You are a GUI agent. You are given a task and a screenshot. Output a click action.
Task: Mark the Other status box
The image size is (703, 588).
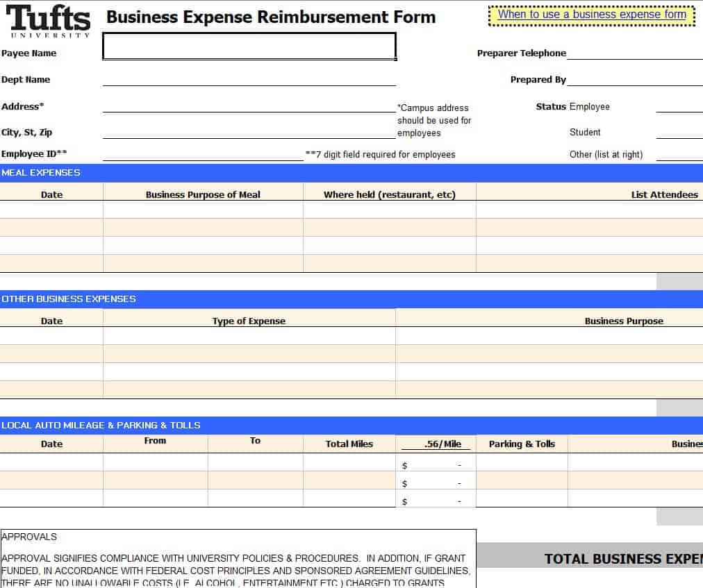[679, 154]
